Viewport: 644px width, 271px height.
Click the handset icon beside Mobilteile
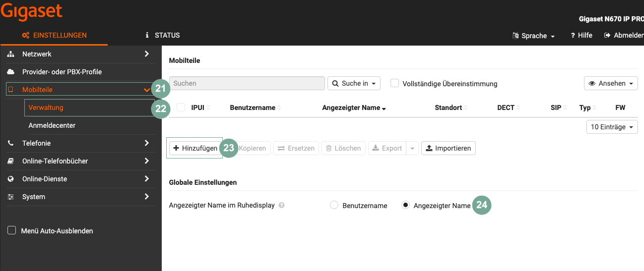[11, 90]
